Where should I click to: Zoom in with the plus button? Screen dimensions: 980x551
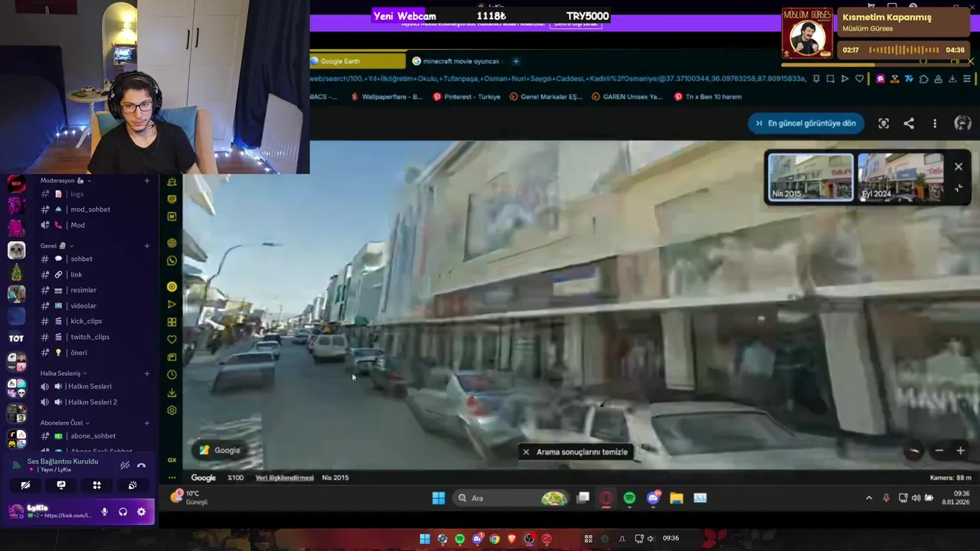click(x=961, y=451)
